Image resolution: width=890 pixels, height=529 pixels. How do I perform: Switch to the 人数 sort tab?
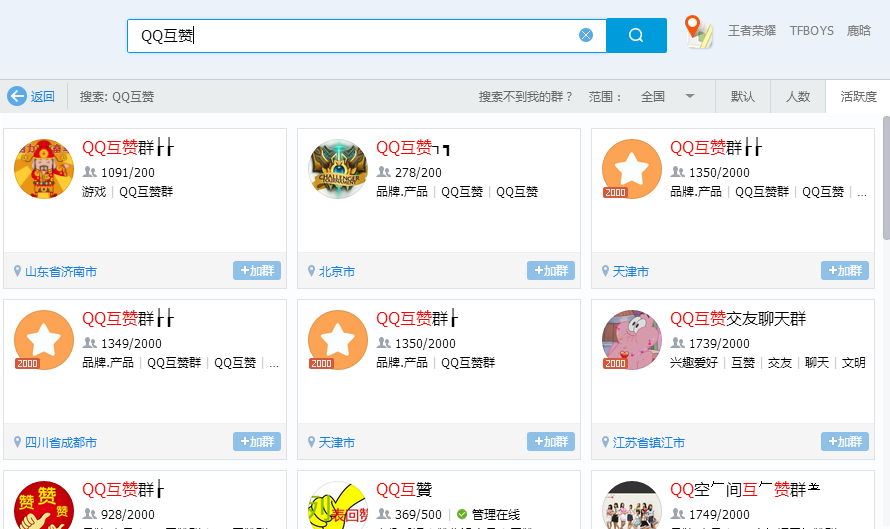click(798, 97)
